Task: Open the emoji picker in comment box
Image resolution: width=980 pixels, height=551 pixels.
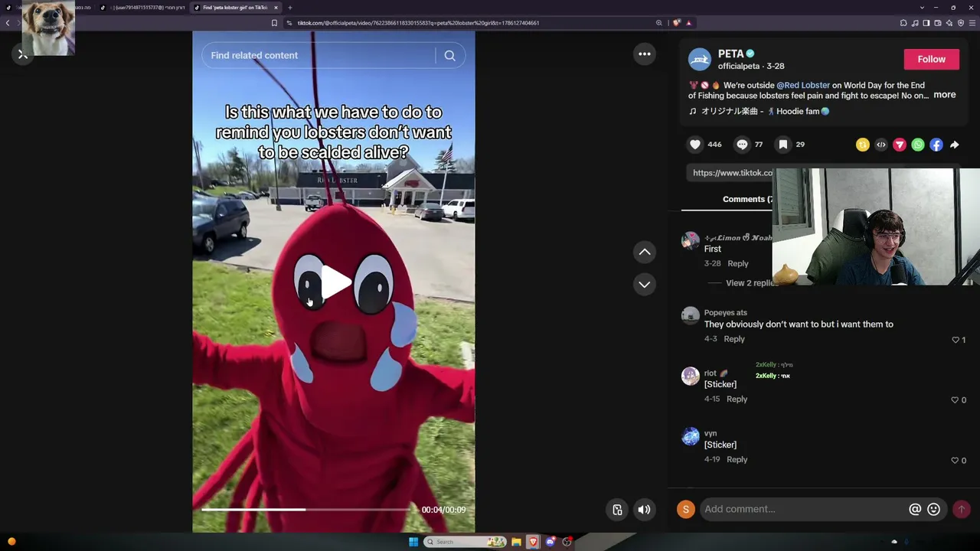Action: (933, 509)
